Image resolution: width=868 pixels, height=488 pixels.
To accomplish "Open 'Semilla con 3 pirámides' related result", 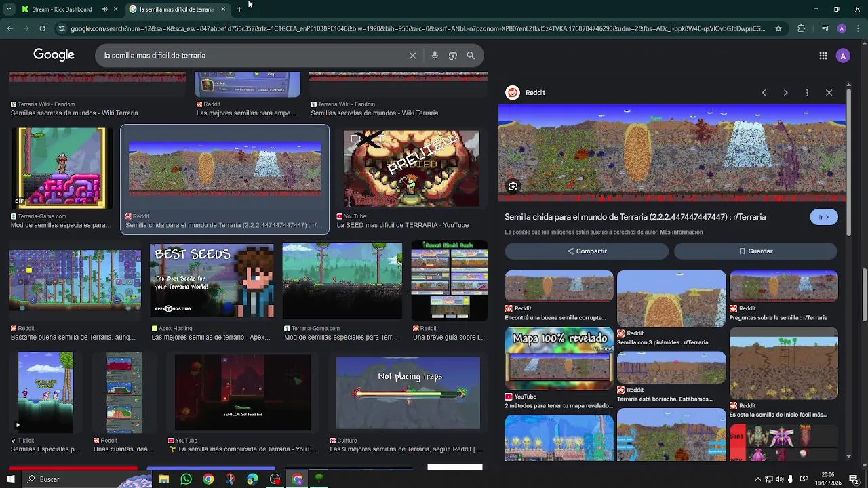I will [x=671, y=299].
